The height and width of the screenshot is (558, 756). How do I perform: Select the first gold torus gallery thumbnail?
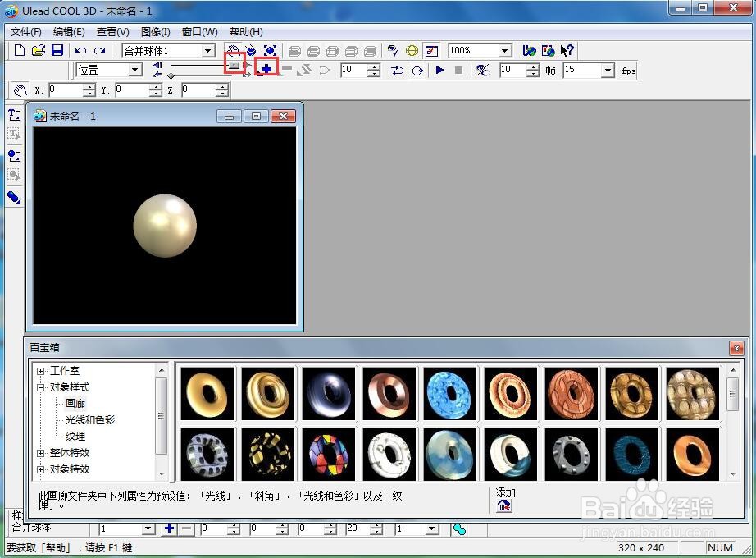pyautogui.click(x=207, y=394)
